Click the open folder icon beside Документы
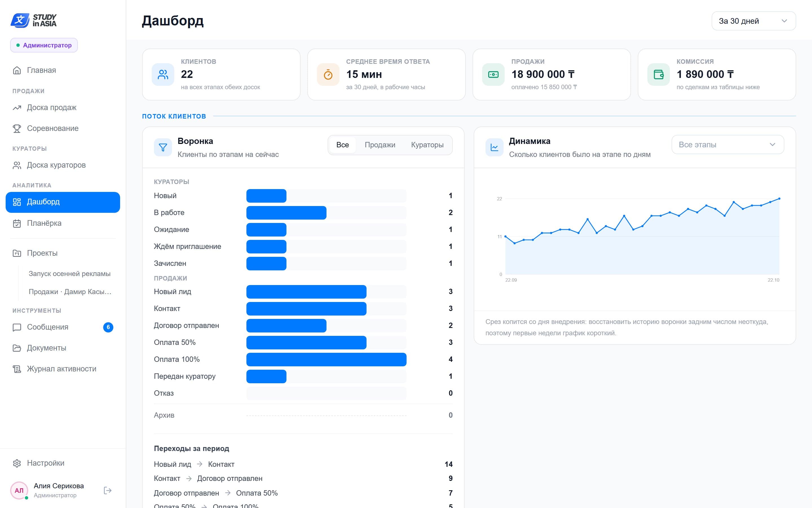 [17, 348]
